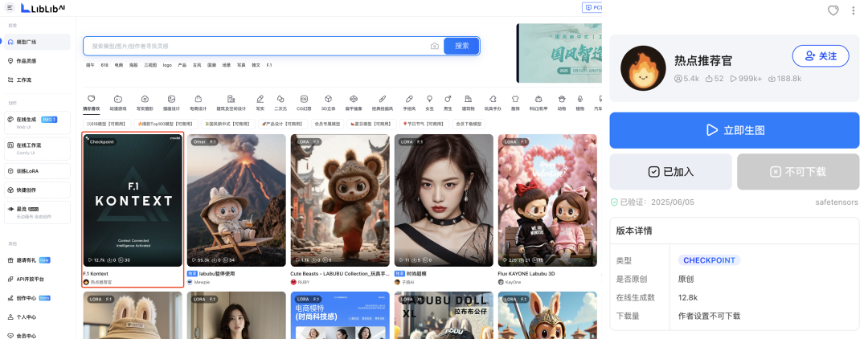Favorite the model with the heart icon

coord(833,10)
